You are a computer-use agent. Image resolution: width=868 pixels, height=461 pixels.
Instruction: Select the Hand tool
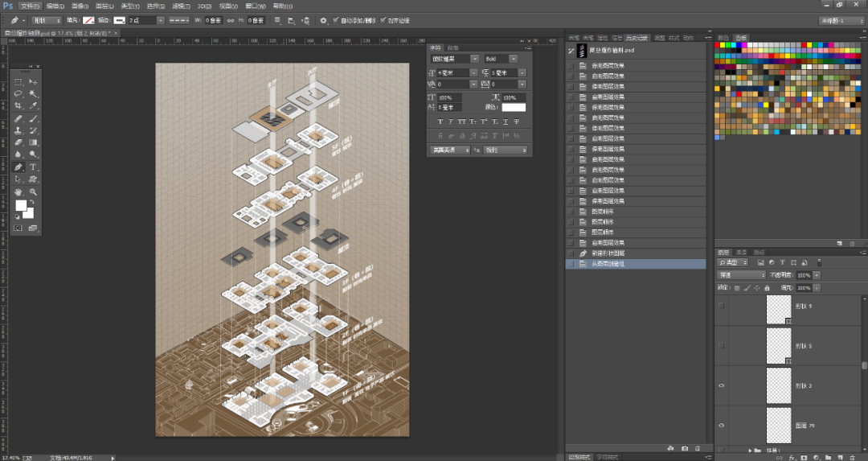[x=18, y=191]
